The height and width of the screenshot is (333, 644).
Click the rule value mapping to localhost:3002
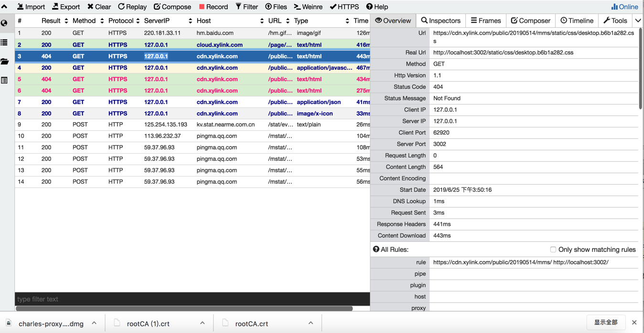point(521,262)
